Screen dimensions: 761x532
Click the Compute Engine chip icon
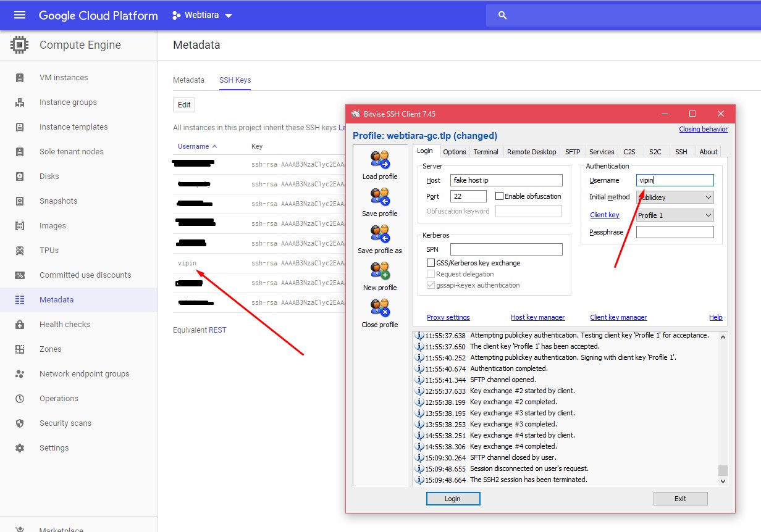(20, 45)
